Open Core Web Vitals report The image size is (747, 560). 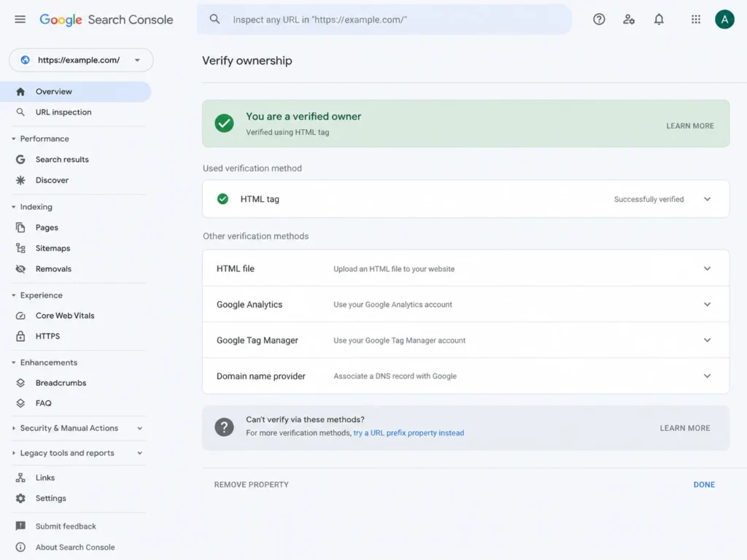(65, 316)
